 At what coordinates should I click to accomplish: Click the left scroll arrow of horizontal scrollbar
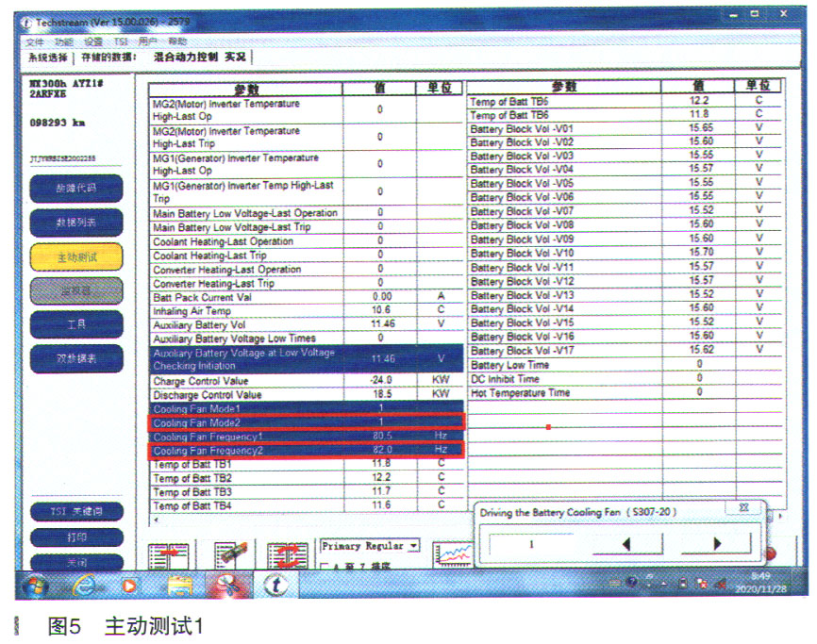click(156, 519)
